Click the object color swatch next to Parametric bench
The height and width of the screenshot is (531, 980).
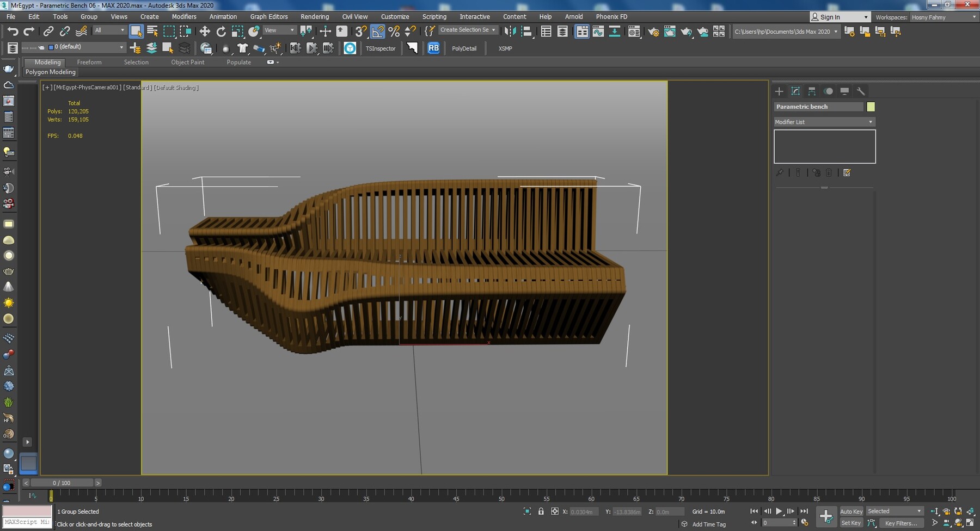click(x=871, y=107)
